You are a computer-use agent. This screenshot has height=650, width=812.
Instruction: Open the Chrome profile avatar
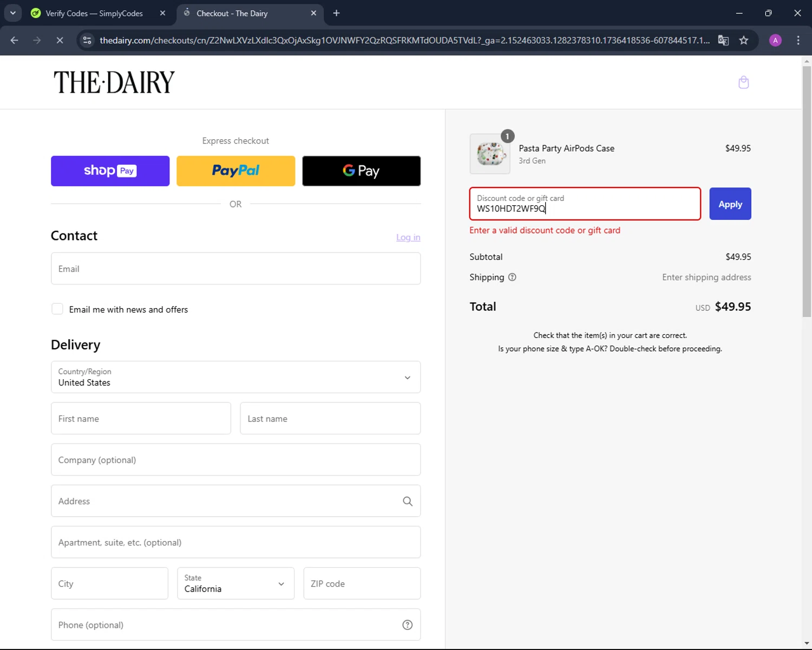click(x=775, y=40)
